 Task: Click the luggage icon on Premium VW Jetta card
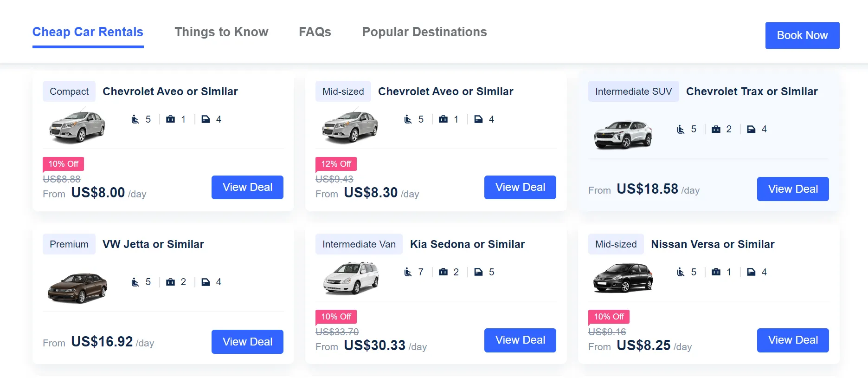coord(170,282)
